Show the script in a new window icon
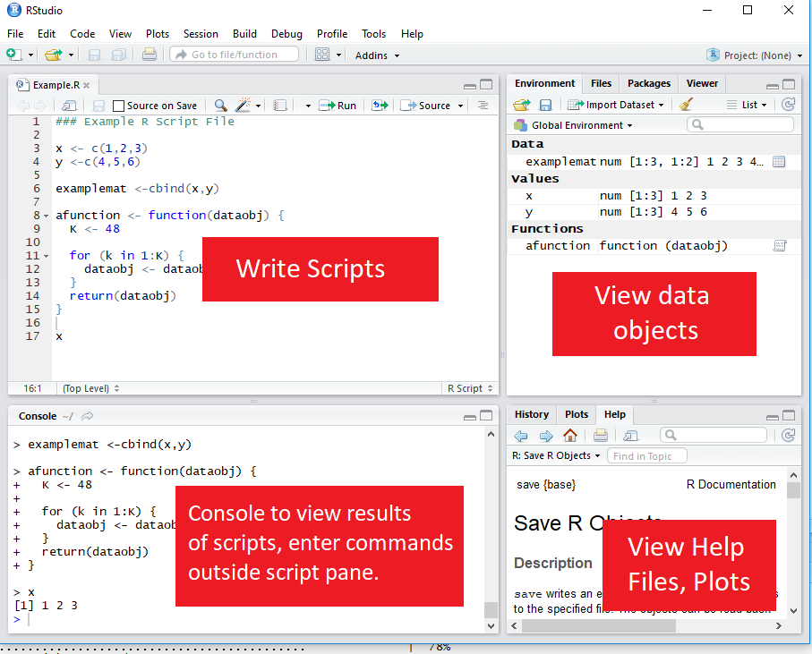Viewport: 812px width, 654px height. tap(69, 106)
